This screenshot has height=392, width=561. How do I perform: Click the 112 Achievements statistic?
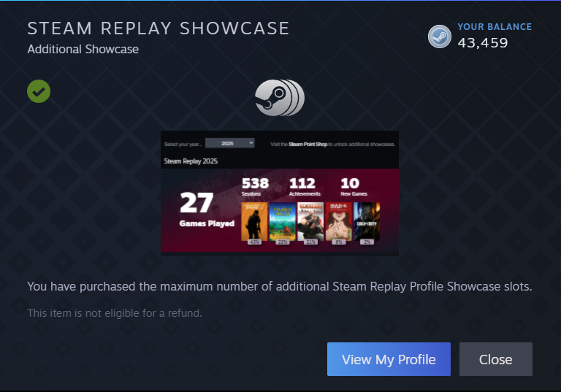(x=305, y=187)
